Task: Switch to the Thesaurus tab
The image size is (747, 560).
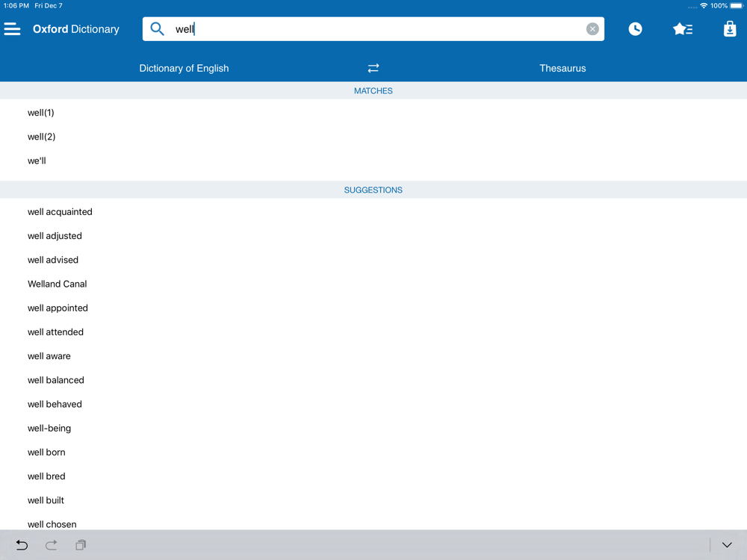Action: (x=562, y=68)
